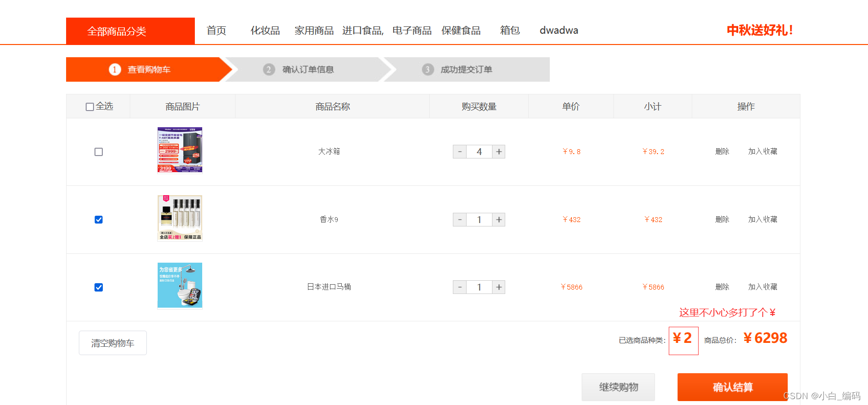Open the 保健食品 category

pos(461,30)
